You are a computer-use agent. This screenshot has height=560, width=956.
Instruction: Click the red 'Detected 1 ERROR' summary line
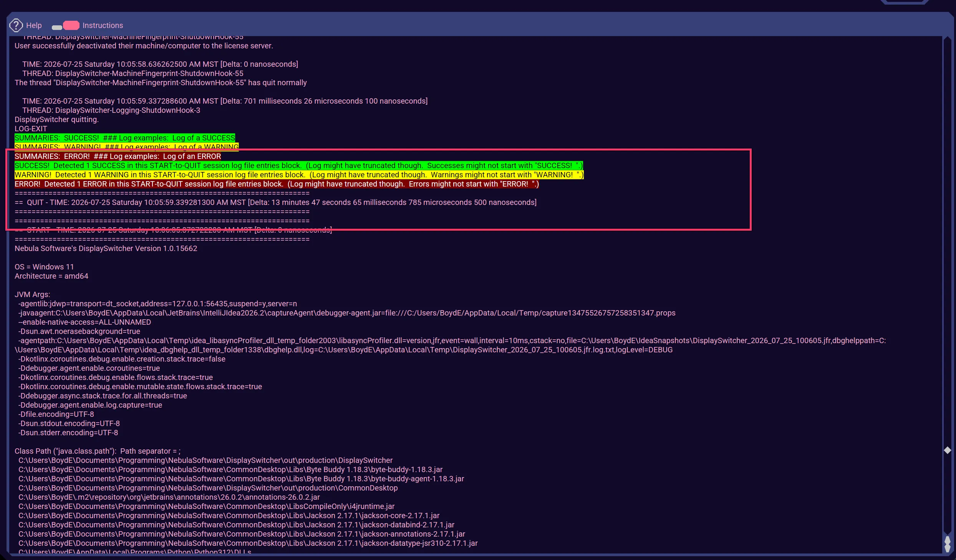[277, 184]
